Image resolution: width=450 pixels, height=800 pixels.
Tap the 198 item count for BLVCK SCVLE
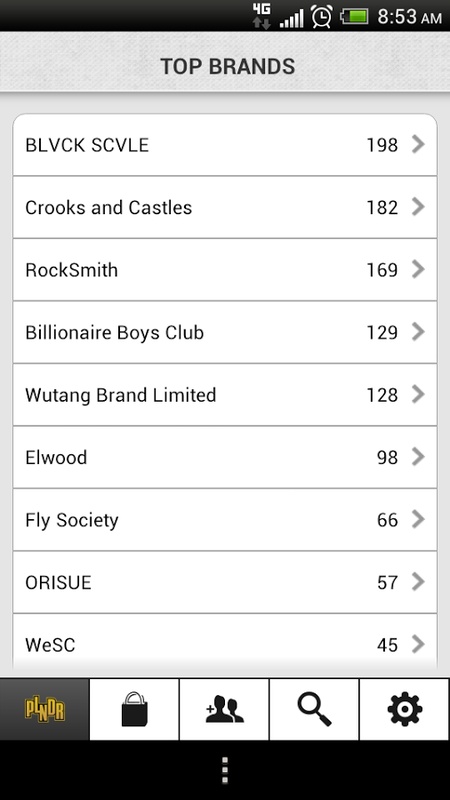click(x=382, y=145)
